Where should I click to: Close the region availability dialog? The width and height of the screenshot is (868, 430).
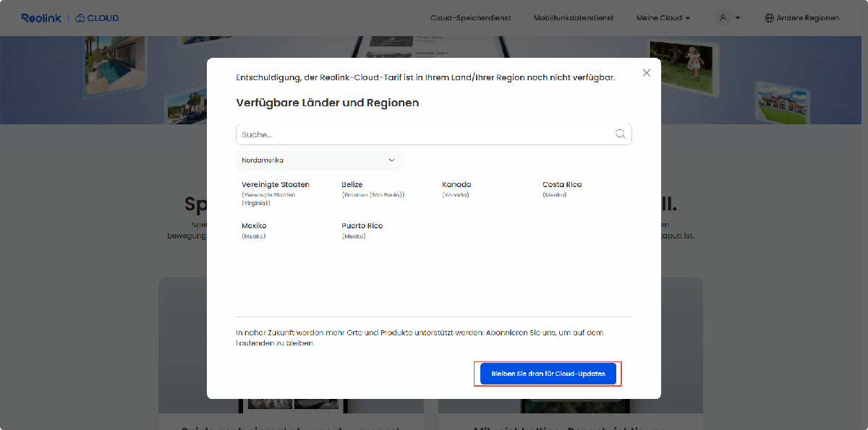(647, 72)
